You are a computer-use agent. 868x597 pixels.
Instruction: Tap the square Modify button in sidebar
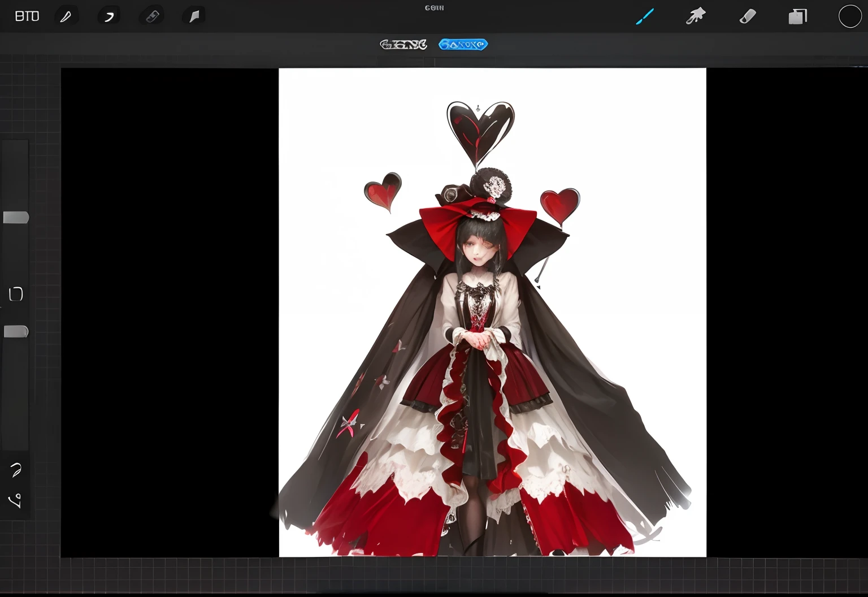[x=16, y=294]
